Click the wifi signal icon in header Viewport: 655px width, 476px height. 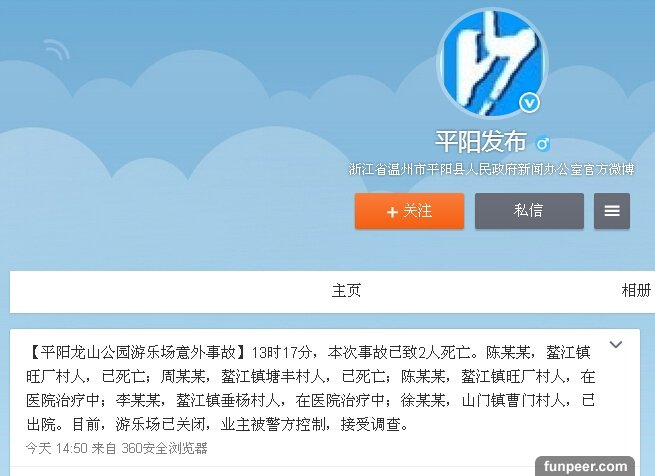point(56,50)
